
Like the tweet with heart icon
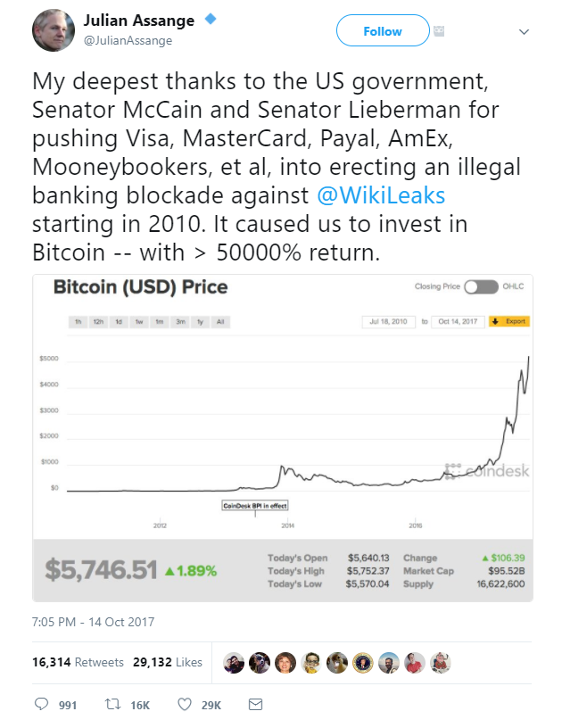(185, 705)
